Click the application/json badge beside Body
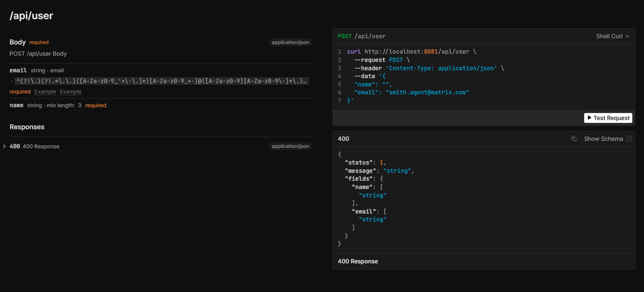The height and width of the screenshot is (292, 644). [290, 42]
